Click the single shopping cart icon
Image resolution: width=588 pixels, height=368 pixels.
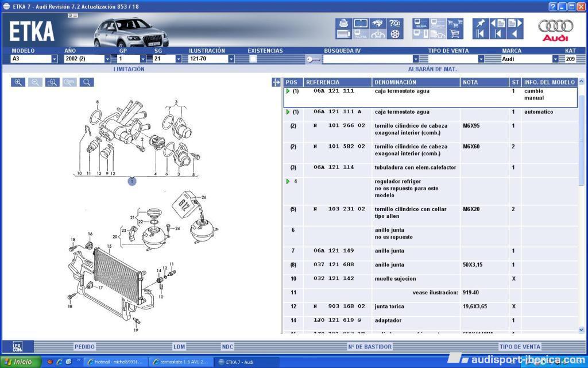(x=455, y=34)
